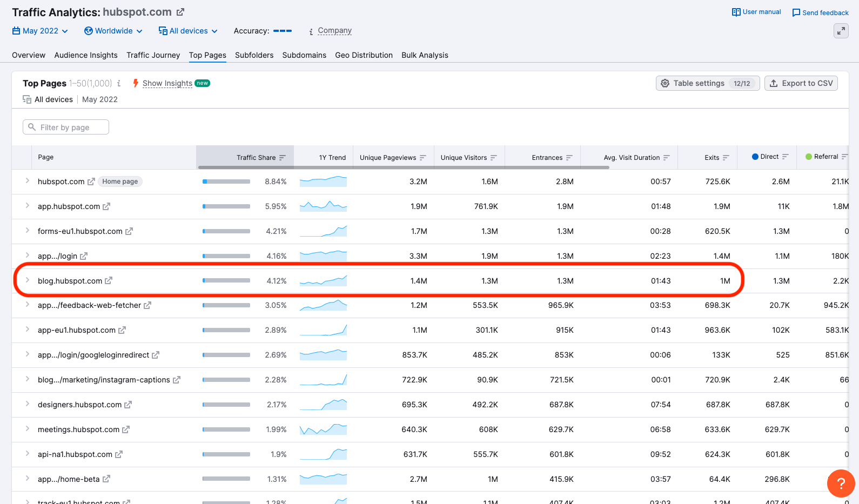Sort by Unique Visitors column icon
This screenshot has width=859, height=504.
tap(493, 158)
